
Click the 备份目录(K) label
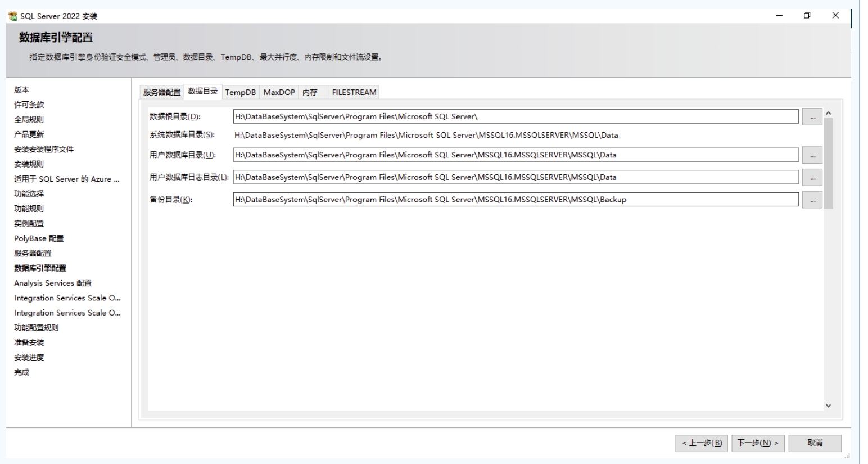click(171, 200)
